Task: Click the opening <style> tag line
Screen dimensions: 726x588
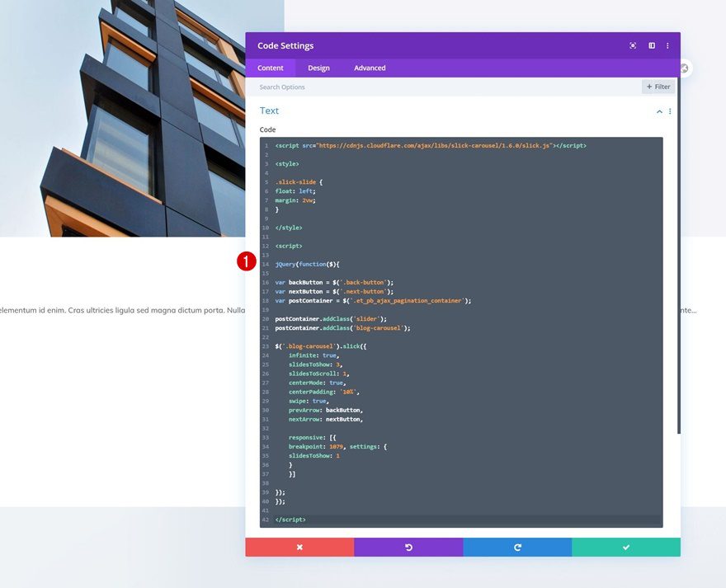Action: tap(287, 164)
